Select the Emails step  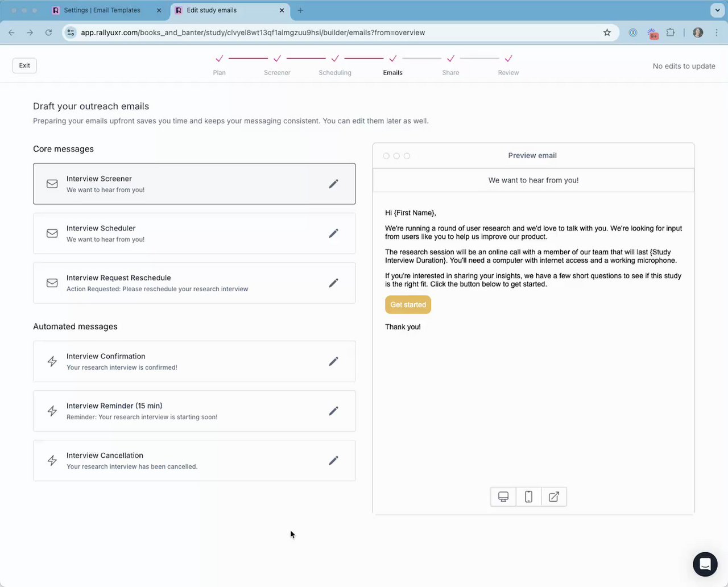[x=392, y=65]
